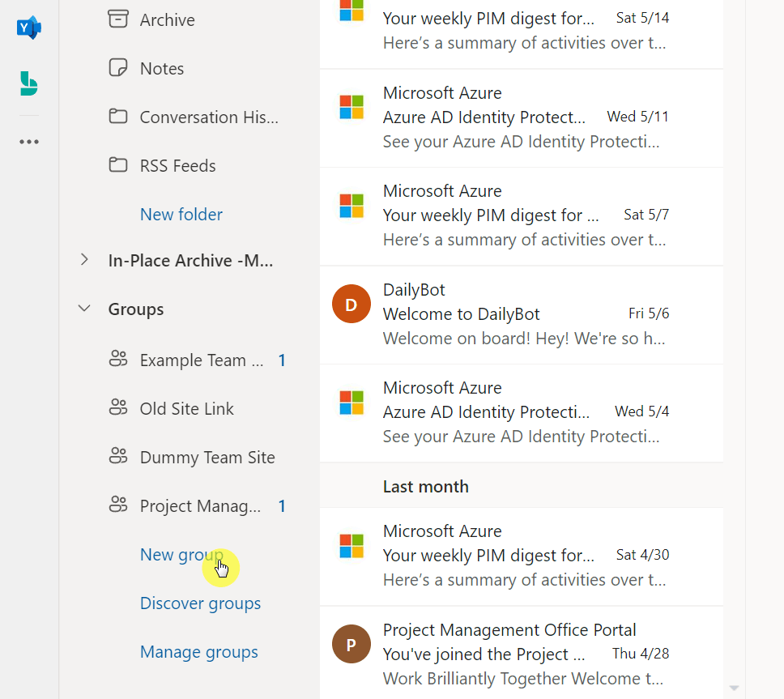Open the Welcome to DailyBot email
The height and width of the screenshot is (699, 784).
click(522, 315)
